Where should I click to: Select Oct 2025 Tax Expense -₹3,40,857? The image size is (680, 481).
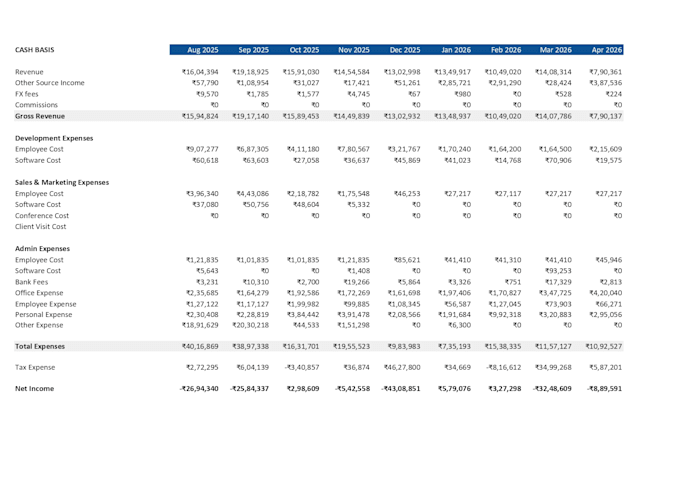302,367
